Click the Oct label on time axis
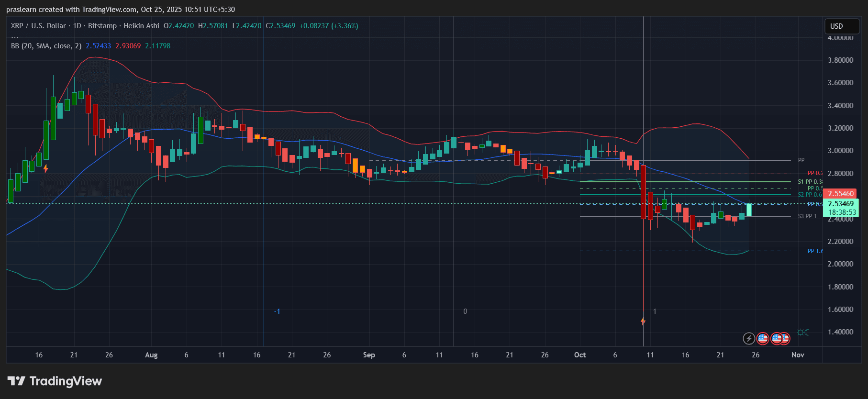This screenshot has width=868, height=399. tap(580, 355)
